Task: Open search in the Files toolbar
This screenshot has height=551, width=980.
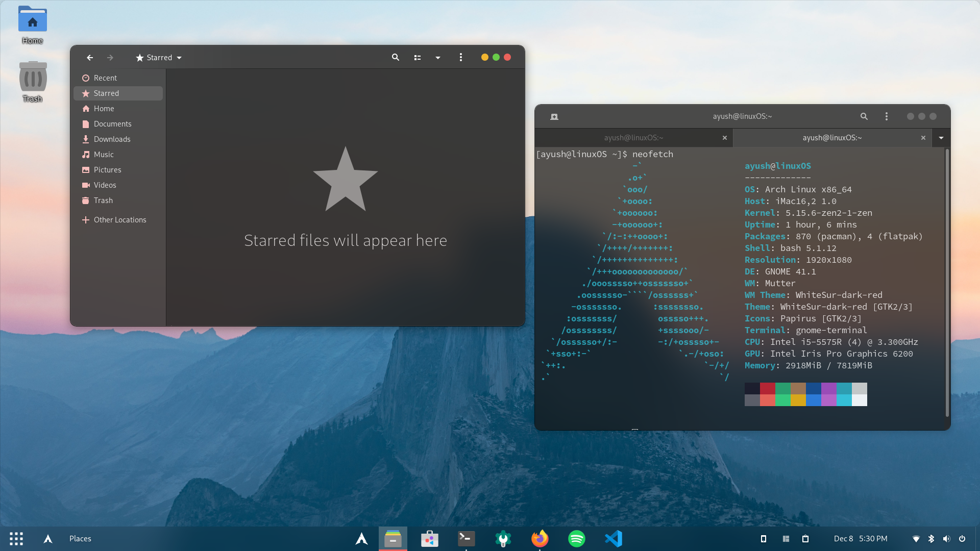Action: pos(396,57)
